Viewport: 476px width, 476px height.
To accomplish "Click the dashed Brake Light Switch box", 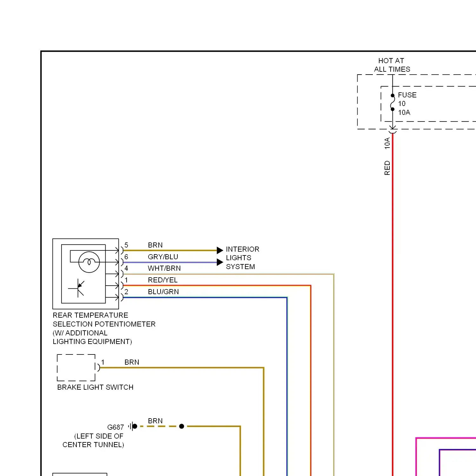I will [76, 367].
